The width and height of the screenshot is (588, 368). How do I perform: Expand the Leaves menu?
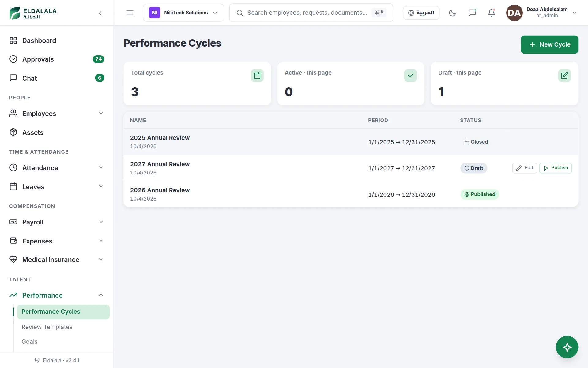point(57,187)
